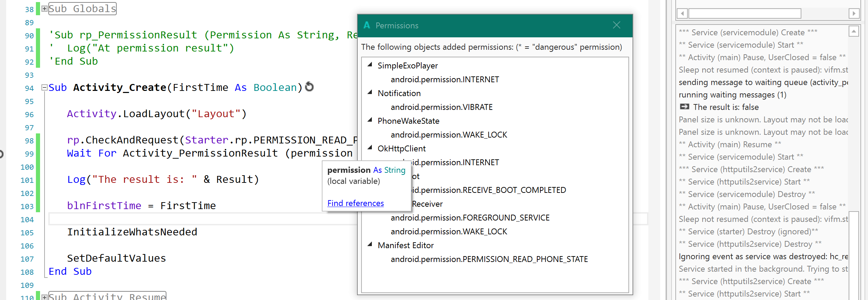Collapse the Notification permissions node
The image size is (868, 300).
[x=370, y=92]
